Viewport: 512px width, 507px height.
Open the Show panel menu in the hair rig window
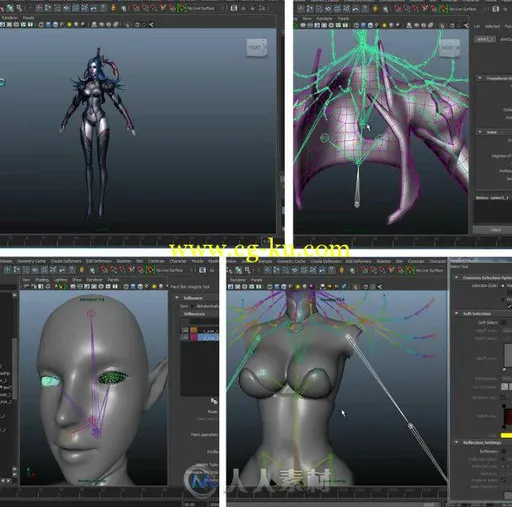click(x=307, y=19)
